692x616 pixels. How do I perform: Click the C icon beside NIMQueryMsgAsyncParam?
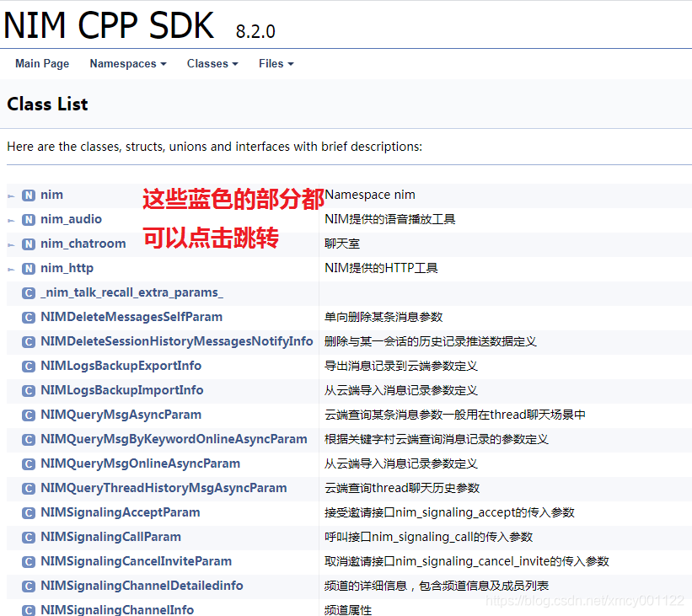click(x=29, y=415)
